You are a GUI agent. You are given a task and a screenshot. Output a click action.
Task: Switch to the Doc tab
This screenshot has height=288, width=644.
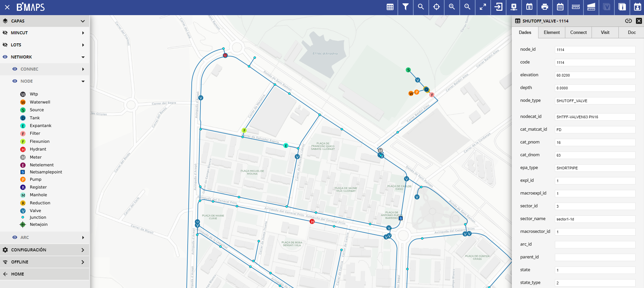pos(632,32)
